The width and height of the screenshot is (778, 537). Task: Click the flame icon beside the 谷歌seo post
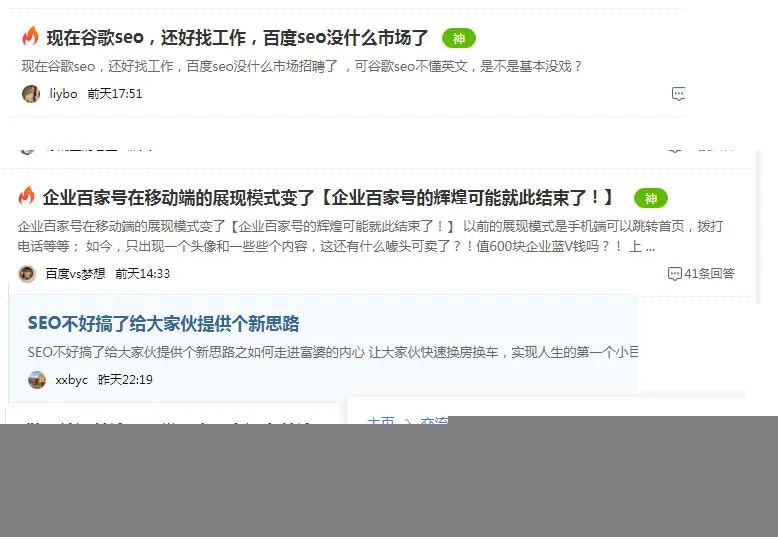[x=30, y=37]
